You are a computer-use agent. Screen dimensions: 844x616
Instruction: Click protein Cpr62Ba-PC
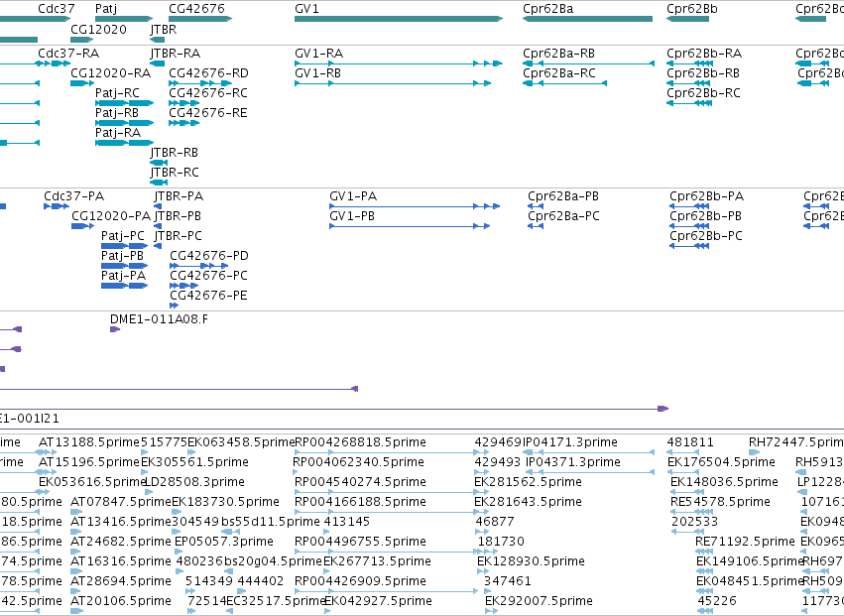click(563, 216)
